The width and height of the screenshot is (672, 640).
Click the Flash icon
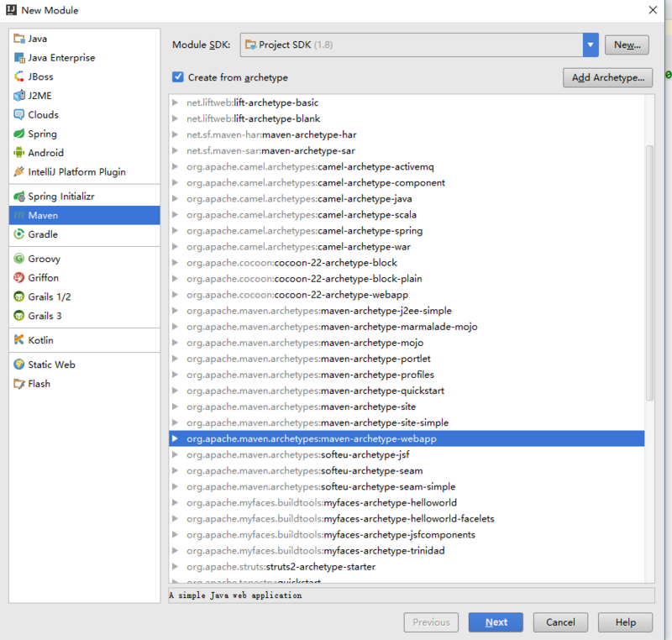18,383
